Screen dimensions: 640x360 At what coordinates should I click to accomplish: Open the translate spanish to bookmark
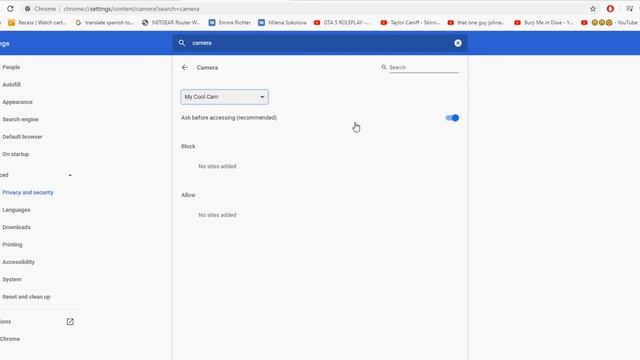105,22
